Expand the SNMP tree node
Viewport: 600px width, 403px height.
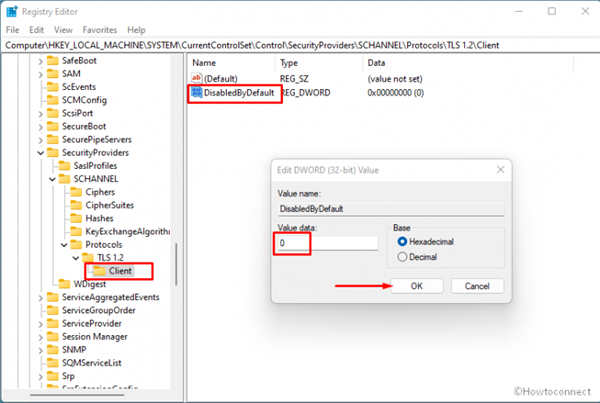(41, 350)
